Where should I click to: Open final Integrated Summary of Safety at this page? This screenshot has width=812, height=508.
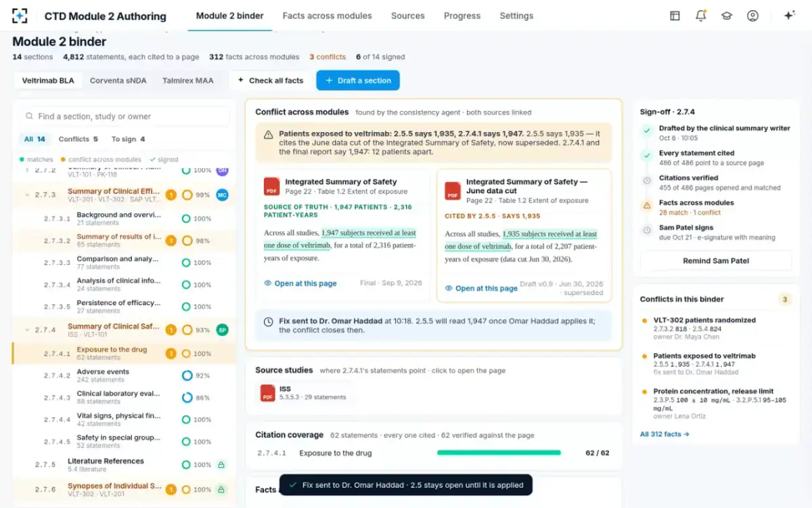[300, 284]
